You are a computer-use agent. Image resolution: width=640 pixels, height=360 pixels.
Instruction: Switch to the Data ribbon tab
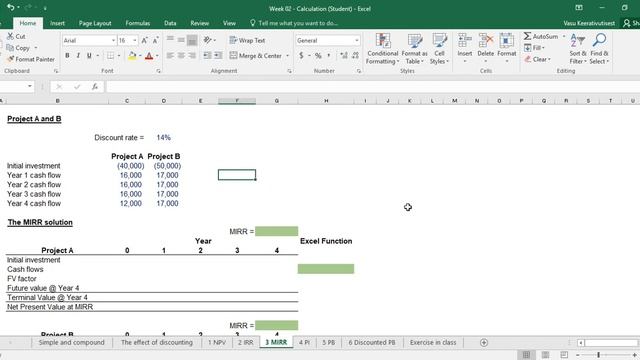(170, 23)
